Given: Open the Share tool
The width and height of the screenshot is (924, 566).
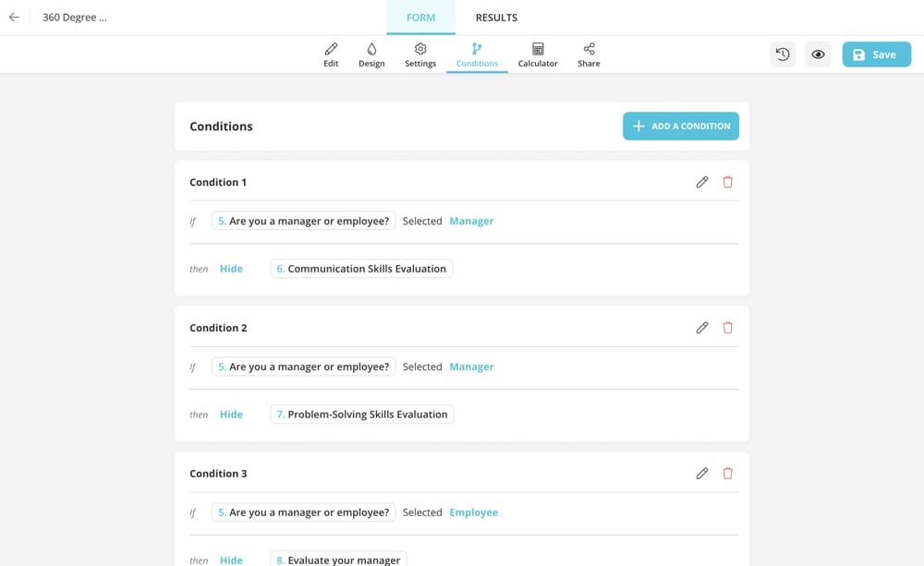Looking at the screenshot, I should (x=589, y=54).
